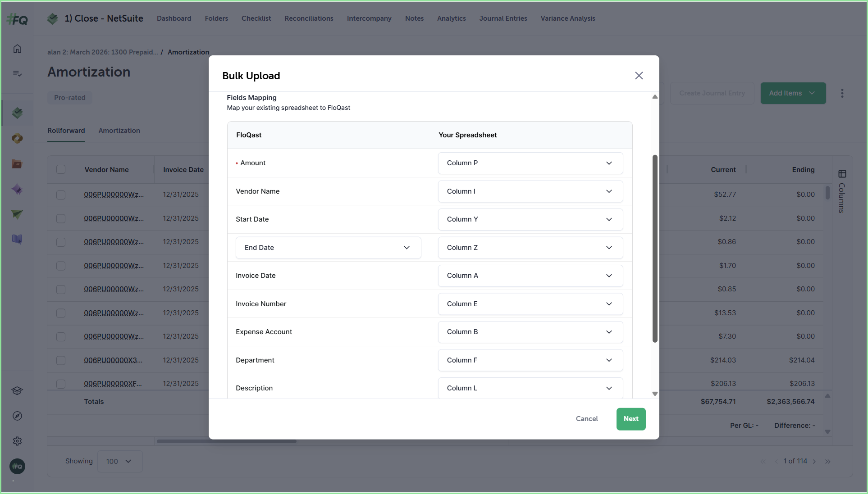Open the Columns panel icon
This screenshot has height=494, width=868.
tap(842, 174)
